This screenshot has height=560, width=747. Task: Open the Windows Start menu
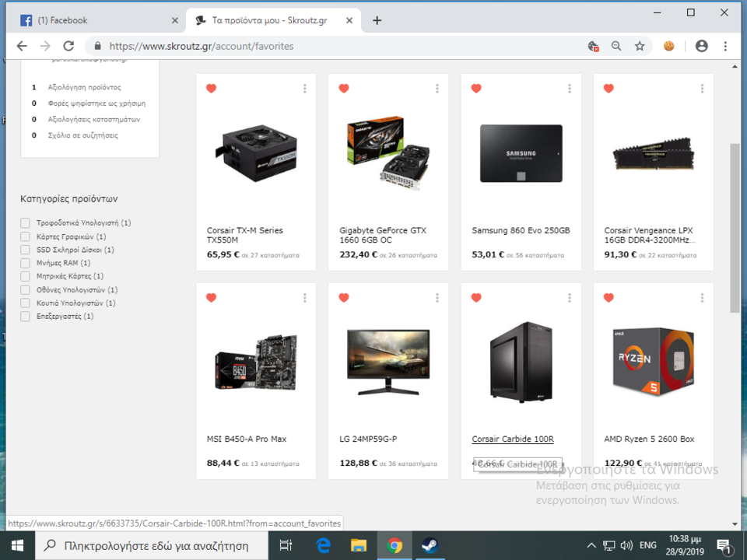[x=17, y=546]
